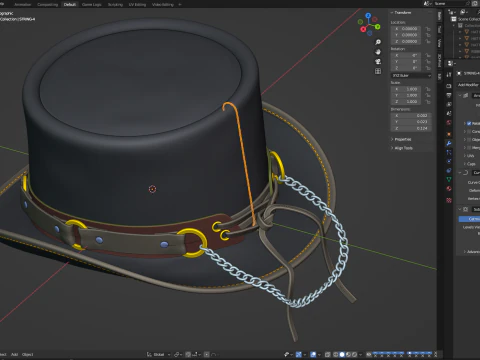The height and width of the screenshot is (360, 480).
Task: Select Solid viewport shading mode
Action: pyautogui.click(x=342, y=354)
